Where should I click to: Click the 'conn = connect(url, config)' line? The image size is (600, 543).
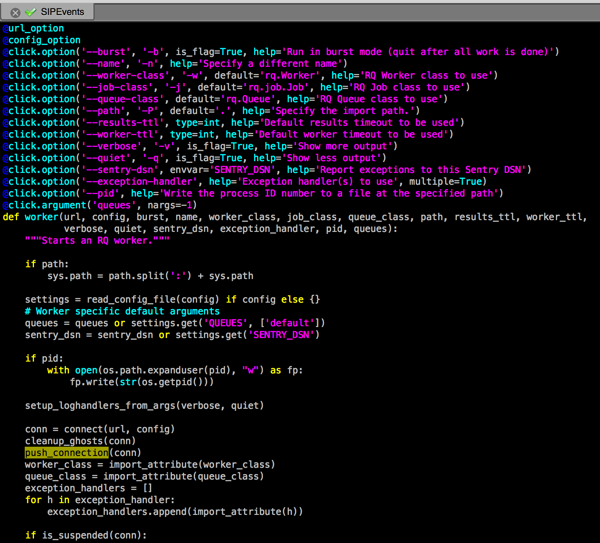pos(100,429)
